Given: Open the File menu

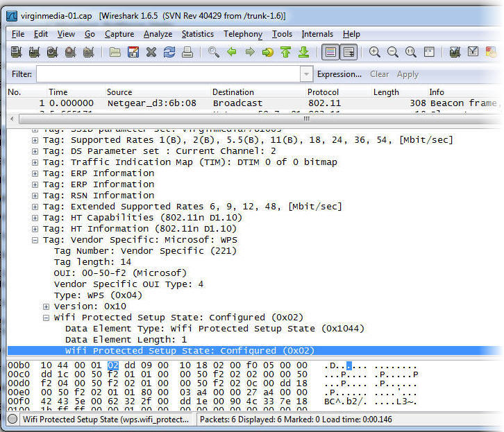Looking at the screenshot, I should pos(18,34).
